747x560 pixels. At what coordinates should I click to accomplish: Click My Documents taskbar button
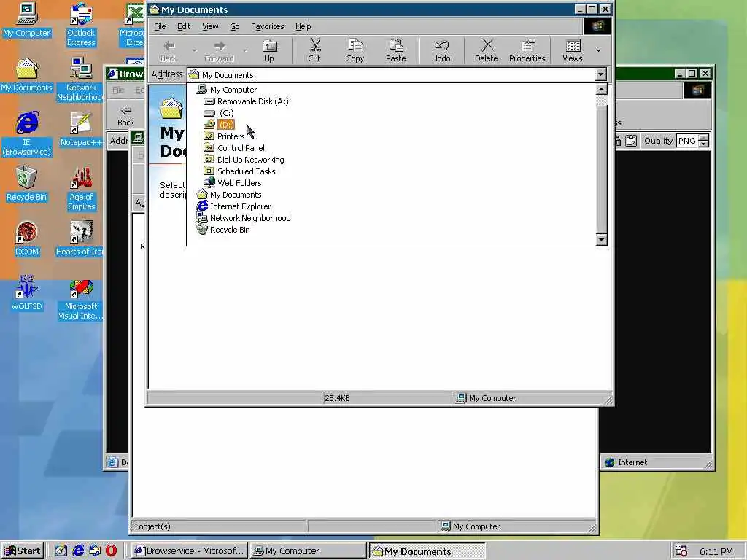(x=427, y=551)
